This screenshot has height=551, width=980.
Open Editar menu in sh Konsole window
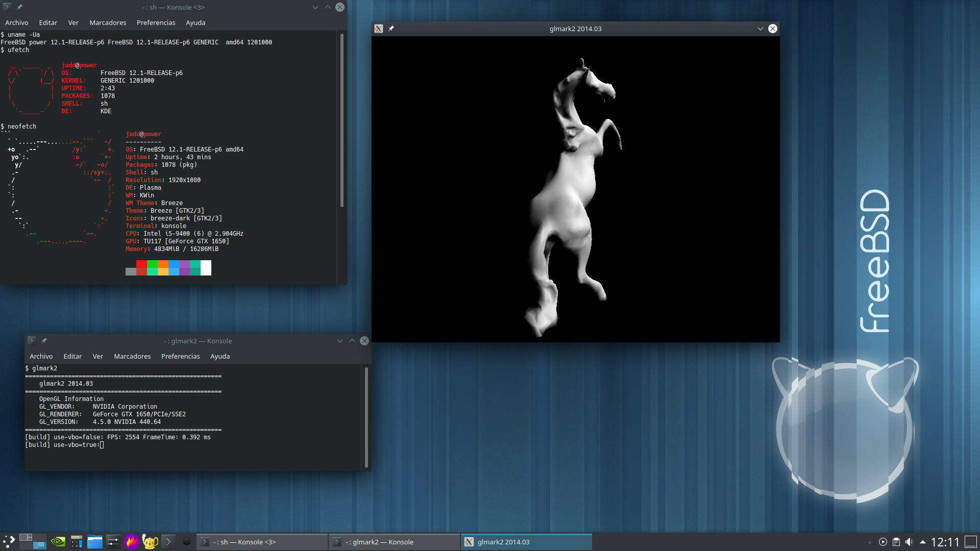(x=48, y=23)
